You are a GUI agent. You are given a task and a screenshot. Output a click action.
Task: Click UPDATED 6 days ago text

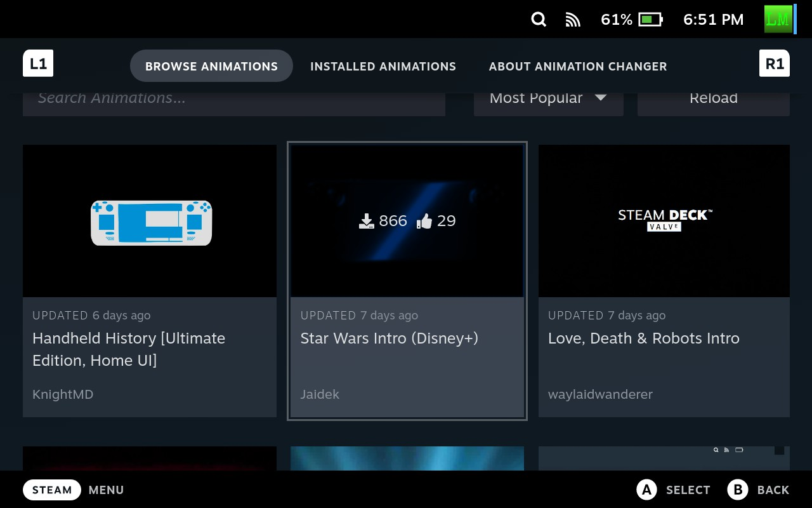click(91, 316)
